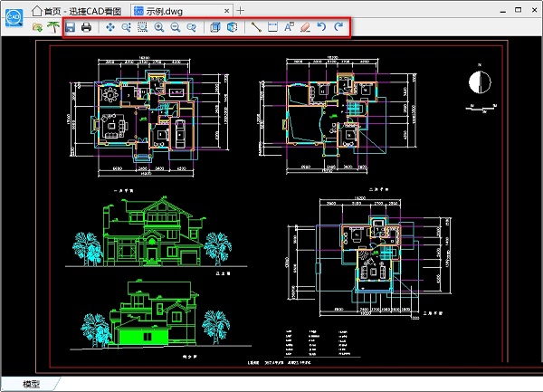Print the drawing with the printer icon

click(86, 27)
